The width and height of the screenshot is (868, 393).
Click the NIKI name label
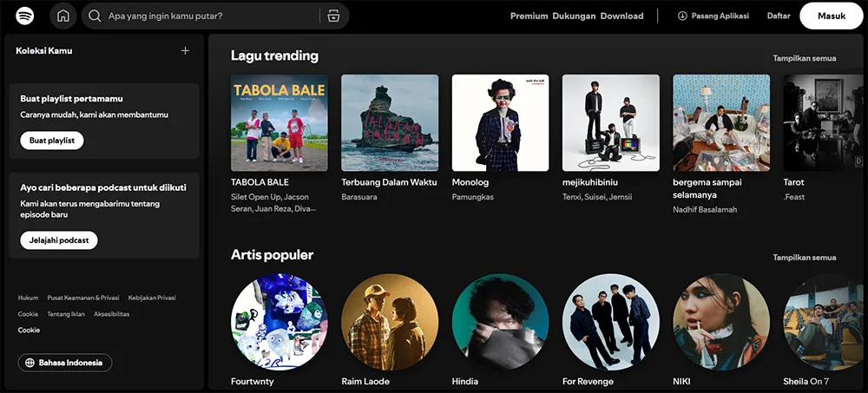pos(681,382)
